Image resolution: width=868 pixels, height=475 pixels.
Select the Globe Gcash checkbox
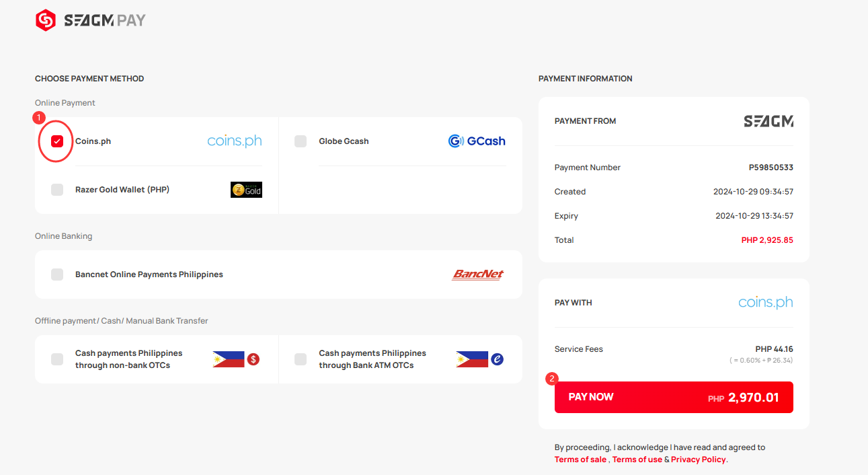[x=301, y=141]
